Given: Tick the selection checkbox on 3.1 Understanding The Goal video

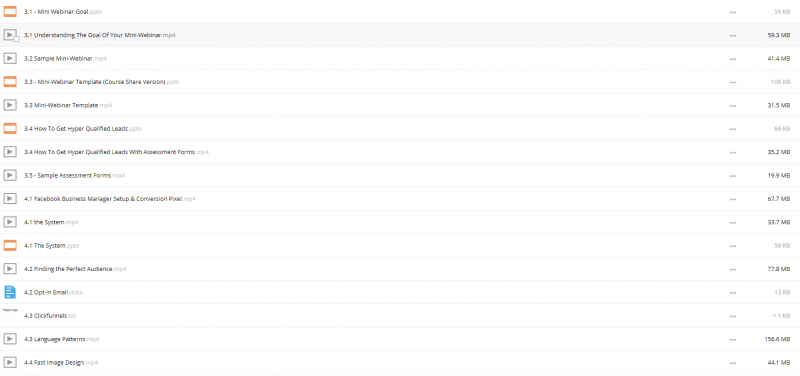Looking at the screenshot, I should [x=16, y=39].
